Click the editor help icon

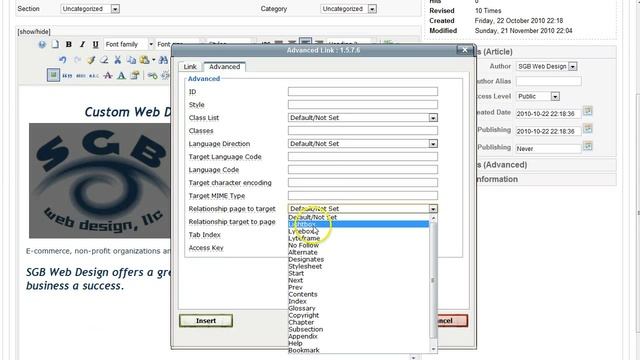42,44
